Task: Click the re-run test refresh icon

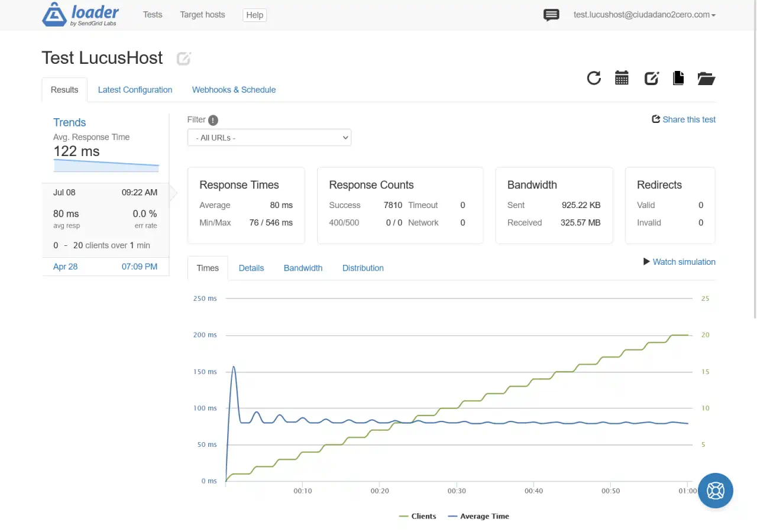Action: (594, 78)
